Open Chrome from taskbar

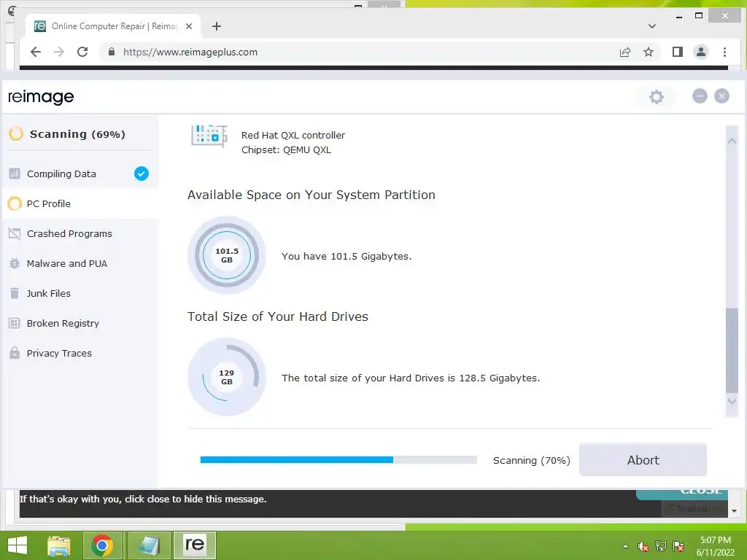point(102,545)
